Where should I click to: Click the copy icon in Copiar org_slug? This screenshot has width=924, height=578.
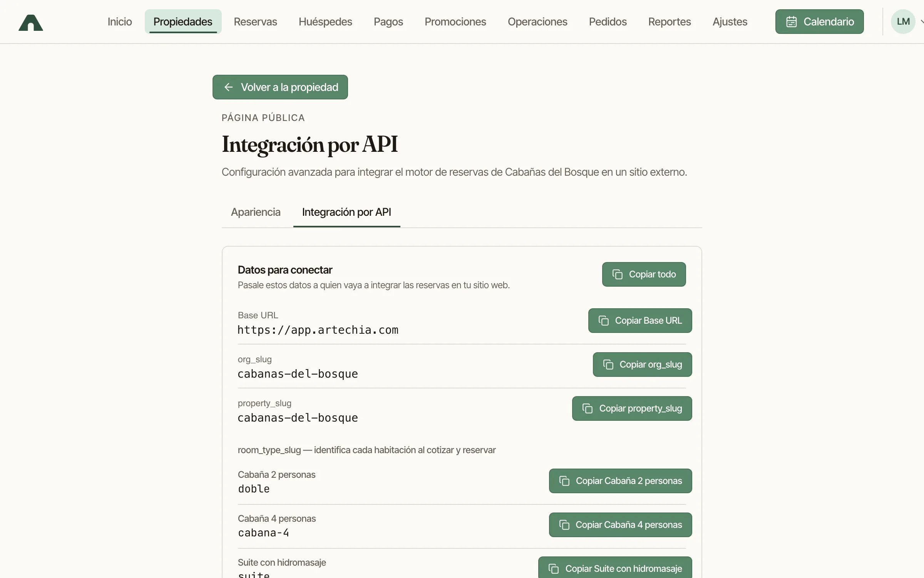[608, 365]
